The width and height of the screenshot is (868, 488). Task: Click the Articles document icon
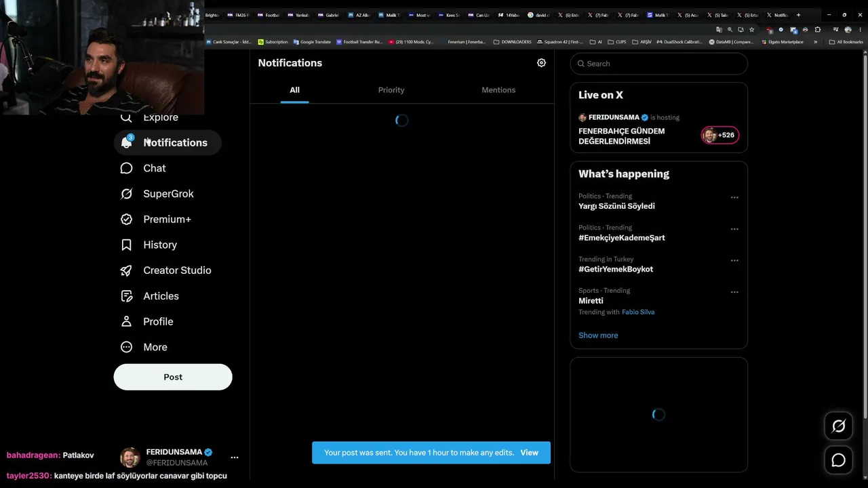pyautogui.click(x=126, y=296)
